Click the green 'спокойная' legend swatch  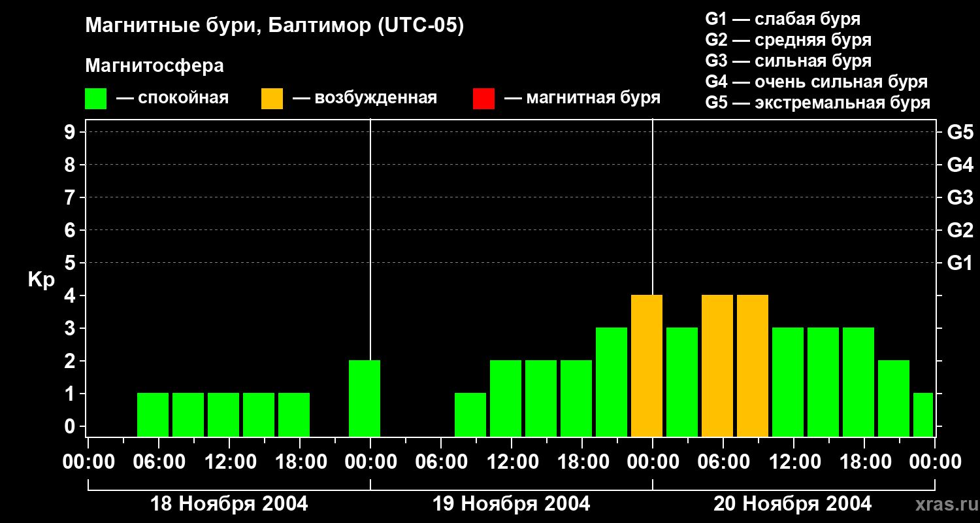[95, 99]
